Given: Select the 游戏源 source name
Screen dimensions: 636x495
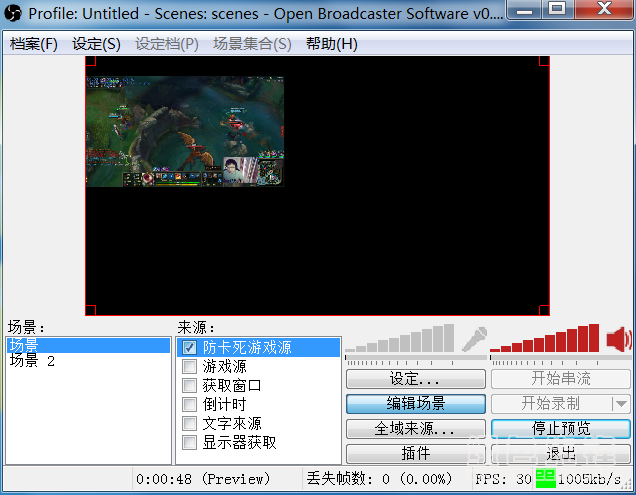Looking at the screenshot, I should [224, 366].
